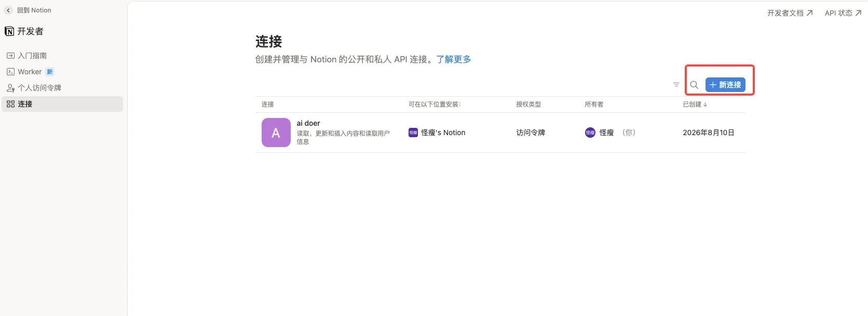Image resolution: width=868 pixels, height=316 pixels.
Task: Click the 怪瘦's Notion workspace icon
Action: 413,133
